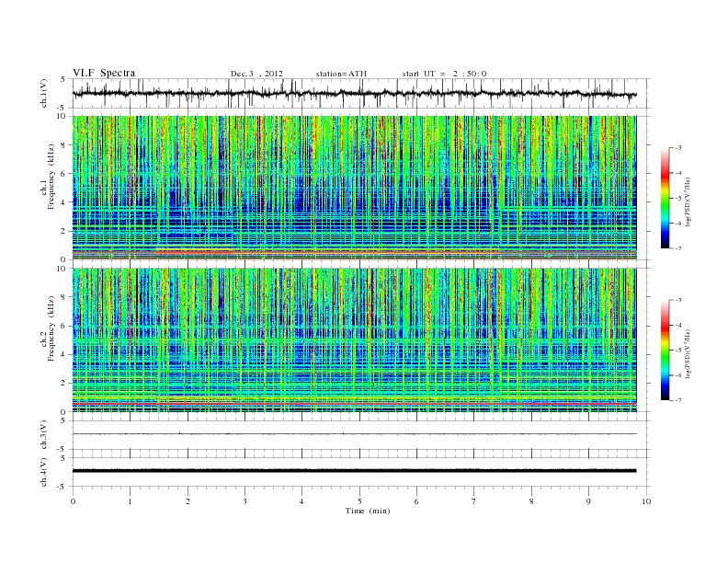
Task: Click time axis tick label "2"
Action: 188,501
